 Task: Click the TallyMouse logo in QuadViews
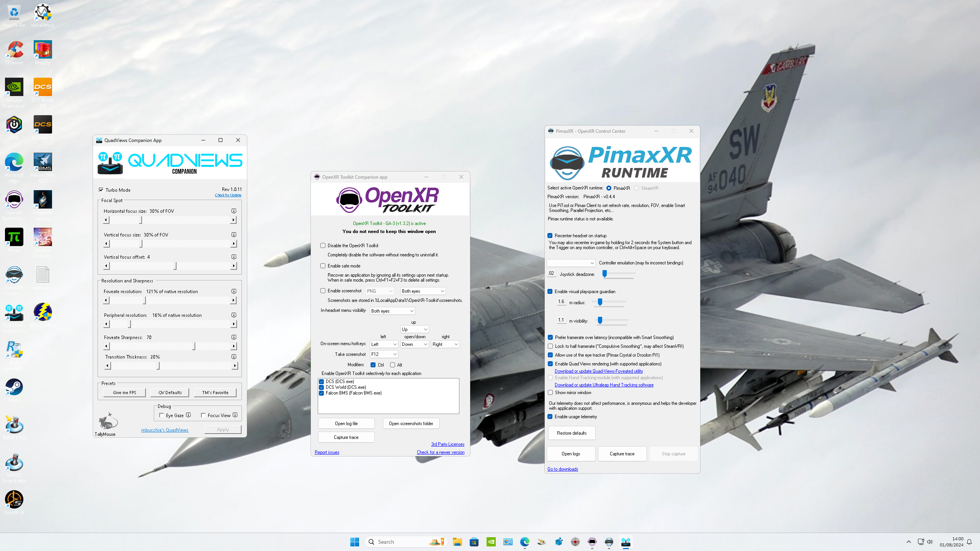(x=108, y=421)
